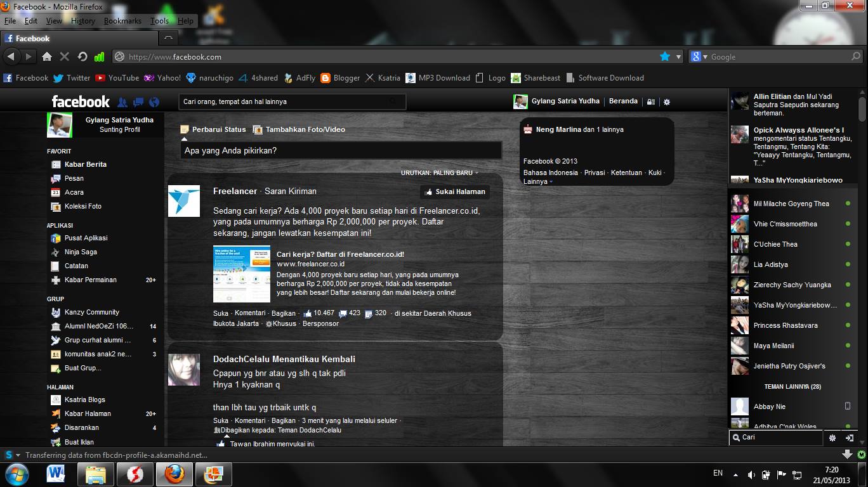Open the Freelancer ad thumbnail image
Screen dimensions: 868x487
(242, 274)
